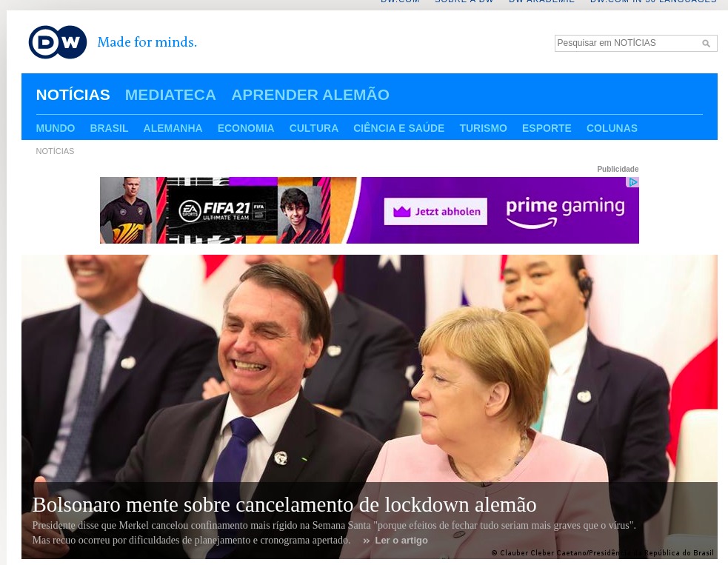Click the DW logo icon
The width and height of the screenshot is (728, 565).
[x=58, y=42]
